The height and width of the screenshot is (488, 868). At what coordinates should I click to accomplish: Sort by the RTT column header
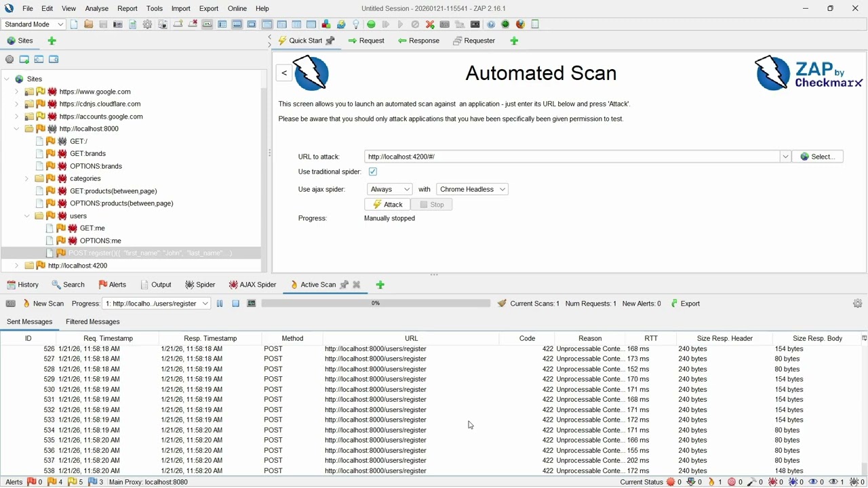pyautogui.click(x=651, y=338)
